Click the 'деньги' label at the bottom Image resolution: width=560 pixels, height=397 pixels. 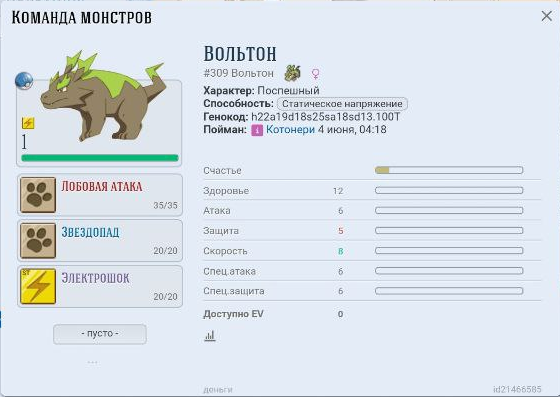(218, 390)
